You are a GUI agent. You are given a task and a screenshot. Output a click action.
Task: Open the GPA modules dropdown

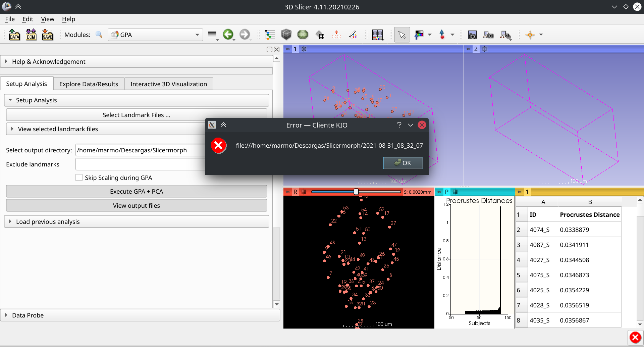pyautogui.click(x=155, y=35)
